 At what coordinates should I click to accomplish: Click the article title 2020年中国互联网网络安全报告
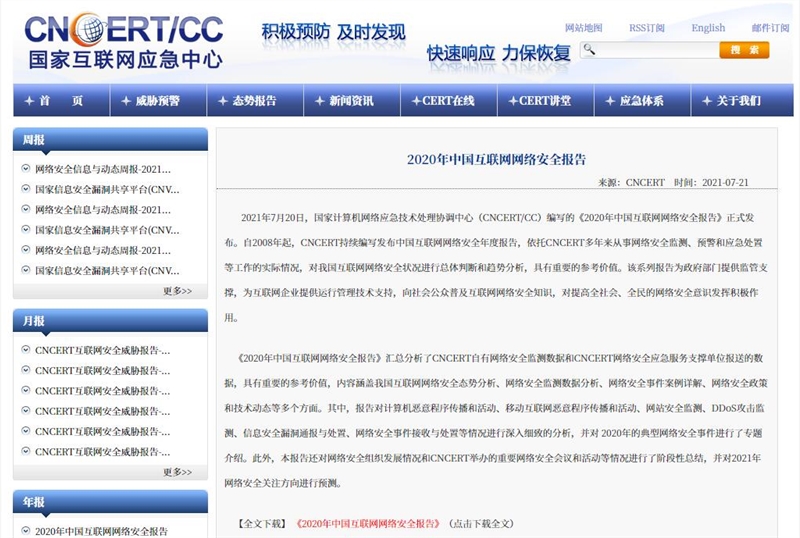(x=496, y=159)
